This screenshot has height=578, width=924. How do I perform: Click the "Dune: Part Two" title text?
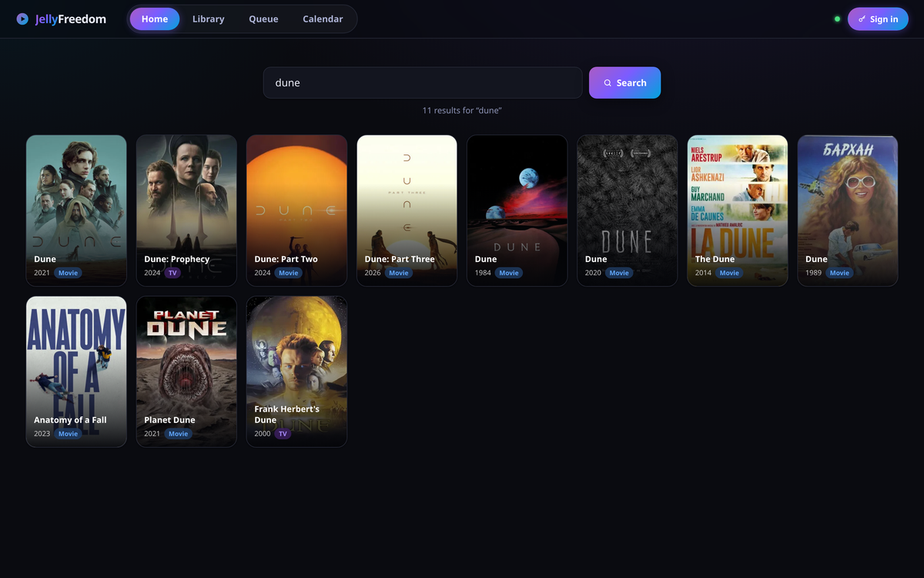(x=286, y=259)
